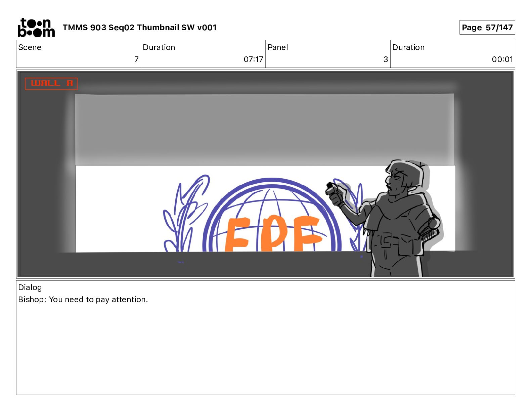Select panel number value '3'
Image resolution: width=532 pixels, height=411 pixels.
pyautogui.click(x=386, y=59)
